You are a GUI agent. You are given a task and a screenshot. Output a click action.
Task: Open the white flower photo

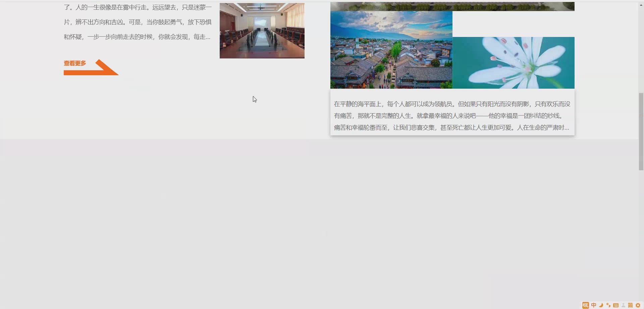[513, 62]
